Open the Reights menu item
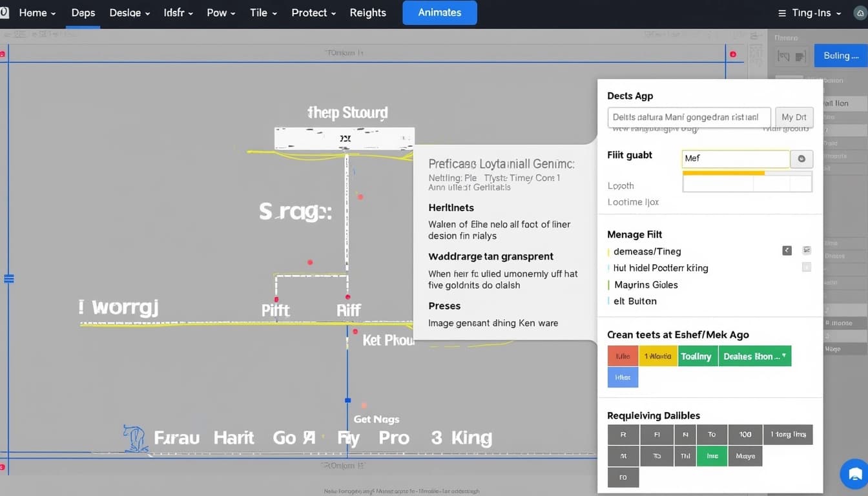868x496 pixels. coord(367,13)
